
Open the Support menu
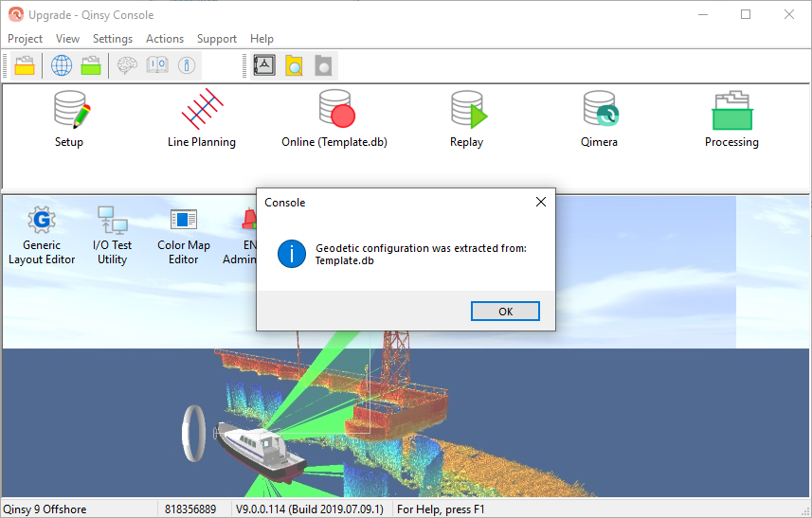point(216,39)
